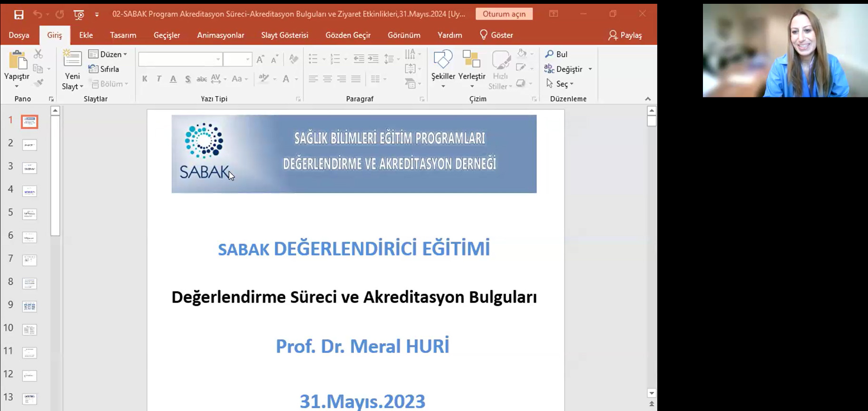Open the Animasyonlar tab

[x=221, y=35]
